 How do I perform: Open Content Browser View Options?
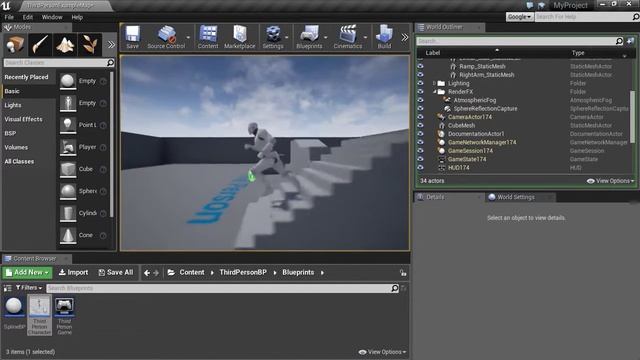pos(382,352)
